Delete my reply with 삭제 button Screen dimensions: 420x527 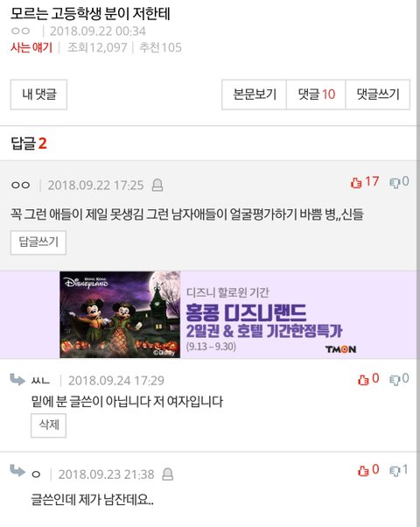tap(48, 425)
